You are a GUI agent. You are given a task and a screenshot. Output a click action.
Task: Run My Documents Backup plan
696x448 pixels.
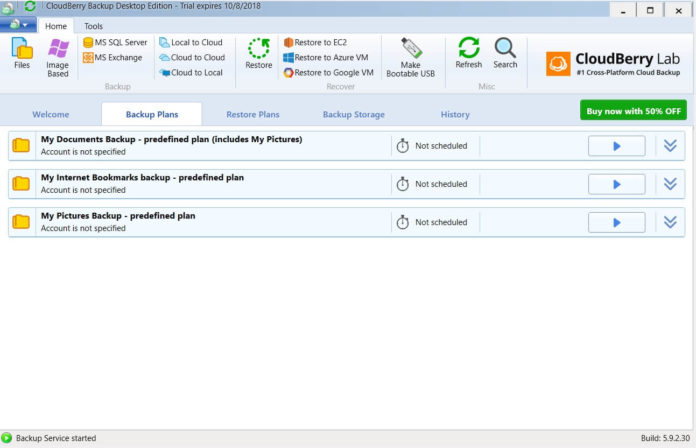[617, 146]
